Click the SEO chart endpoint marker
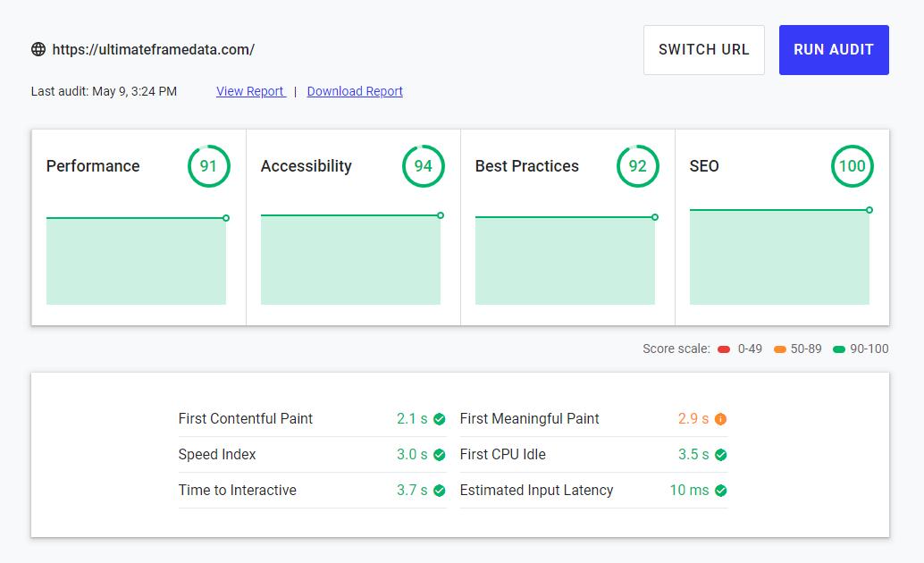 point(869,210)
